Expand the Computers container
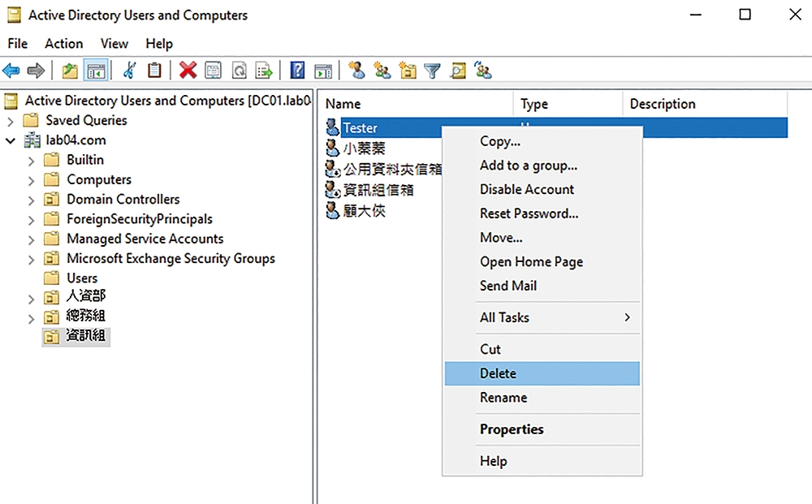This screenshot has width=812, height=504. coord(31,181)
